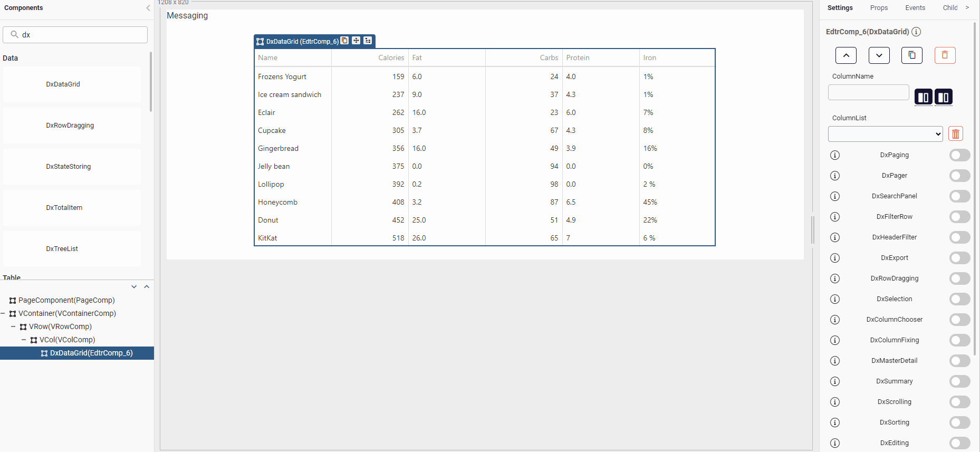Pick the DxStateStoring component from the list

click(x=72, y=167)
